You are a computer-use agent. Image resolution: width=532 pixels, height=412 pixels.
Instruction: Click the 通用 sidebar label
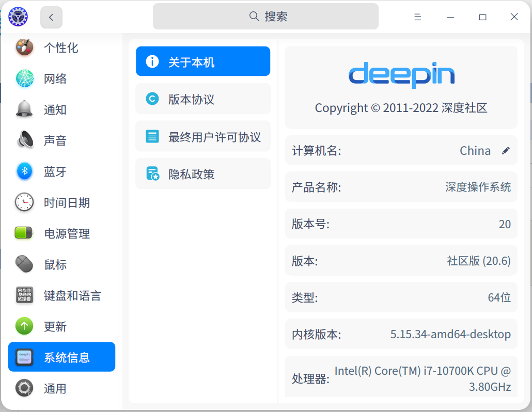pyautogui.click(x=55, y=388)
